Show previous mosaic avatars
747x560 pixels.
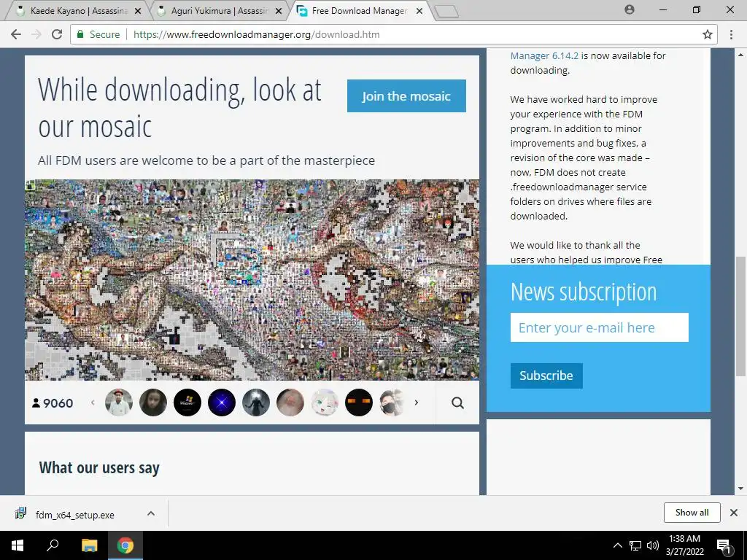tap(93, 402)
